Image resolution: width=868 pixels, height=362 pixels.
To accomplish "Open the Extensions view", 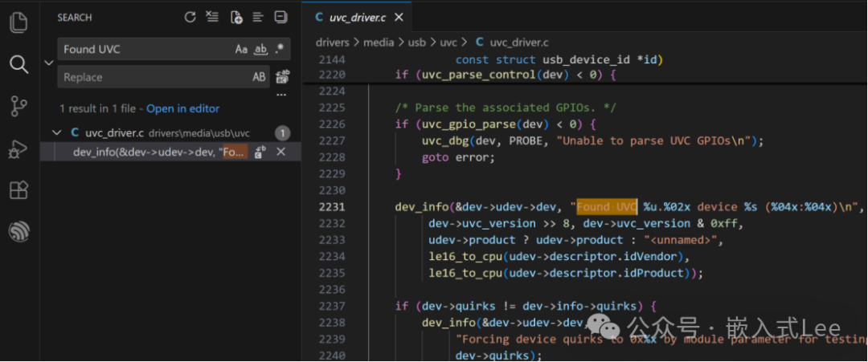I will (x=18, y=190).
